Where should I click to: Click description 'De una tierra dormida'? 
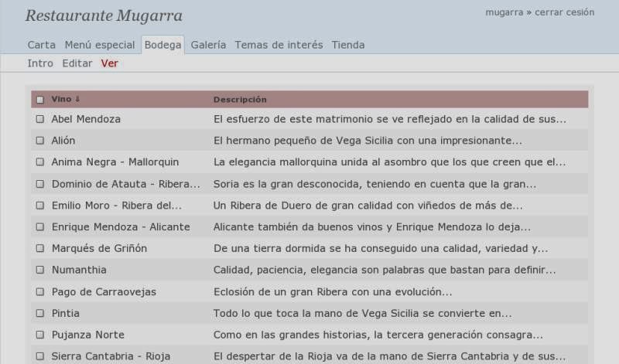(x=381, y=248)
